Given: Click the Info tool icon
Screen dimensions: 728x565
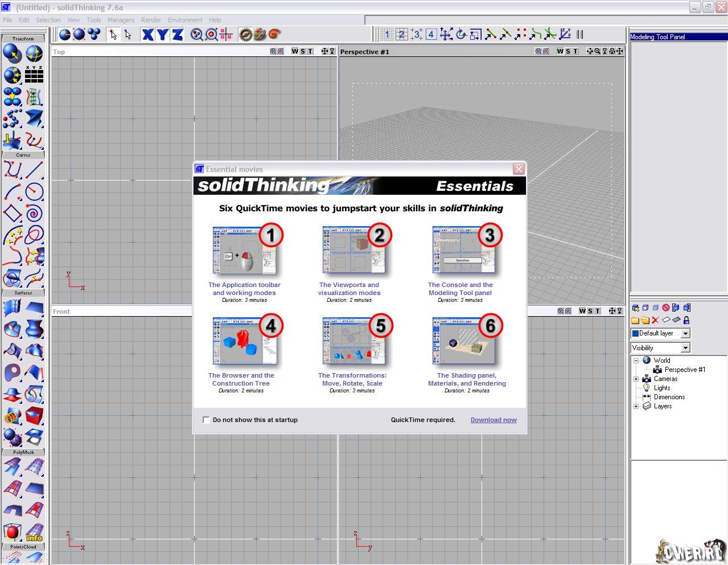Looking at the screenshot, I should 34,533.
